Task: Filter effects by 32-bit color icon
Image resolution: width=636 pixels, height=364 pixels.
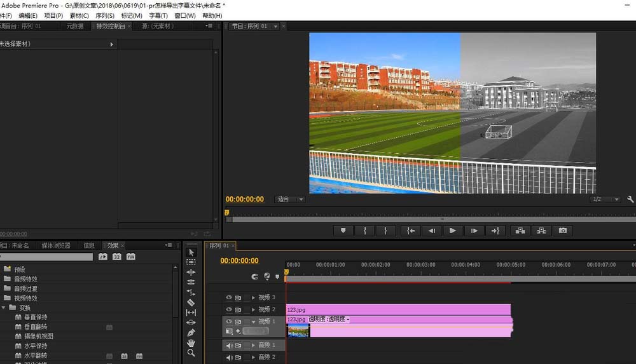Action: [x=117, y=257]
